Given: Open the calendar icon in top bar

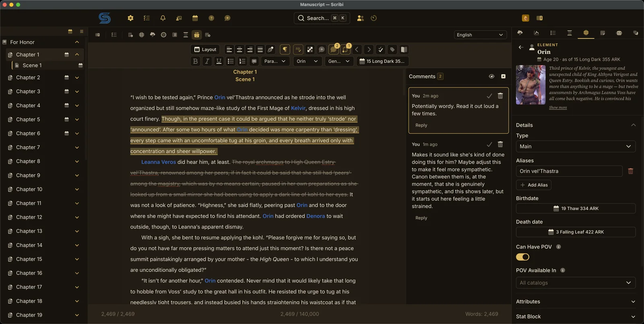Looking at the screenshot, I should point(195,18).
